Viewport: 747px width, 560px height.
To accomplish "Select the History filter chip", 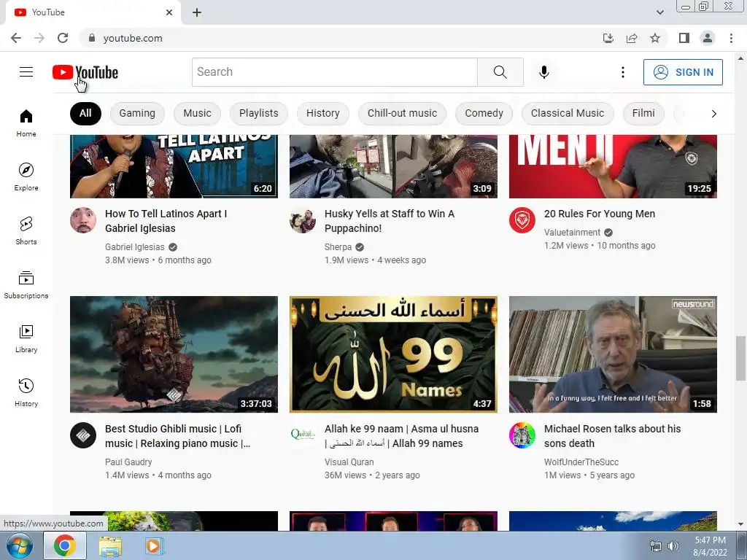I will 323,113.
